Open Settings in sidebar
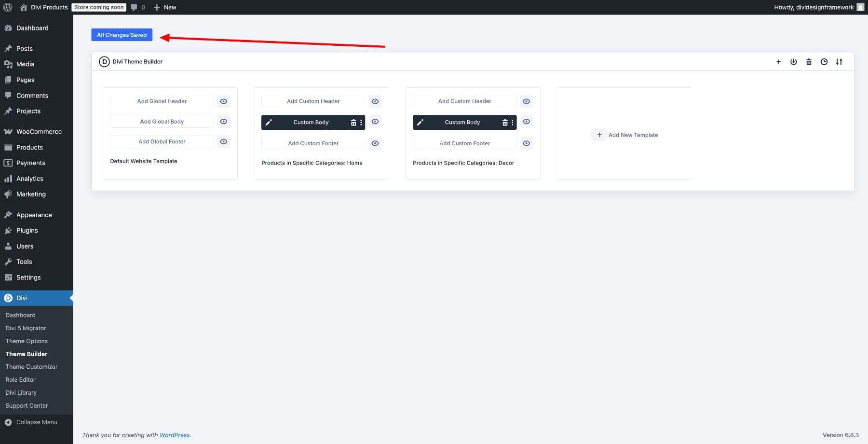868x444 pixels. tap(28, 277)
